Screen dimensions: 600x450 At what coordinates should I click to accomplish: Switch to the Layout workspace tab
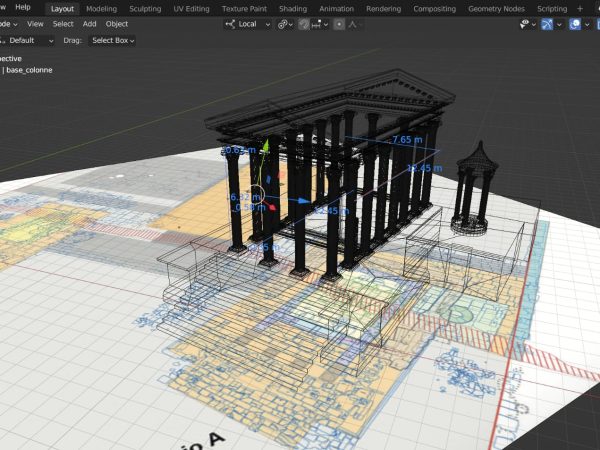click(62, 9)
